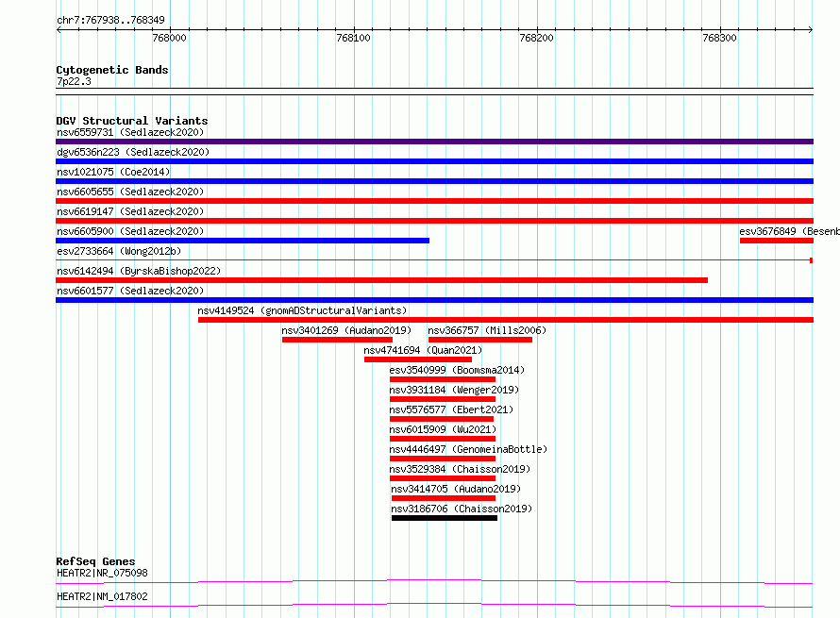This screenshot has height=618, width=840.
Task: Select the red nsv6142494 variant bar
Action: click(382, 280)
